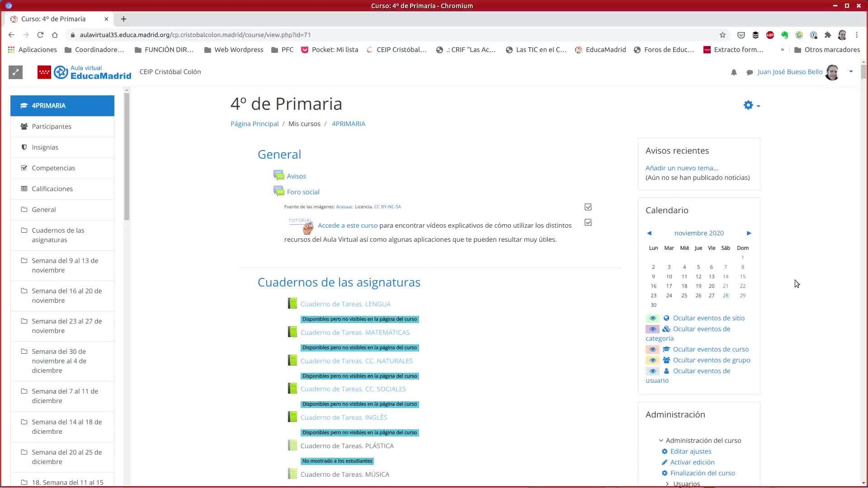Click the Activar edición link
The height and width of the screenshot is (488, 868).
coord(692,462)
